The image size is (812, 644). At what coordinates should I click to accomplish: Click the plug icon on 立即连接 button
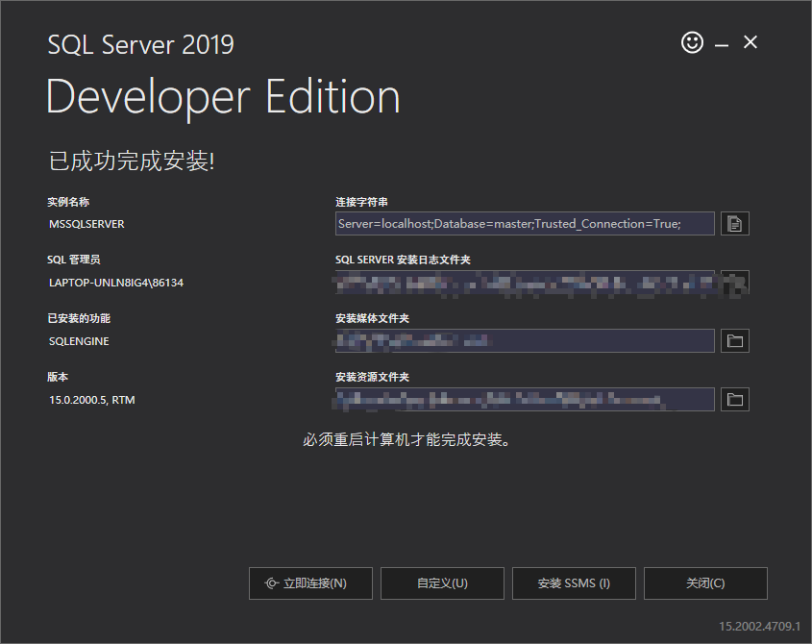click(272, 583)
